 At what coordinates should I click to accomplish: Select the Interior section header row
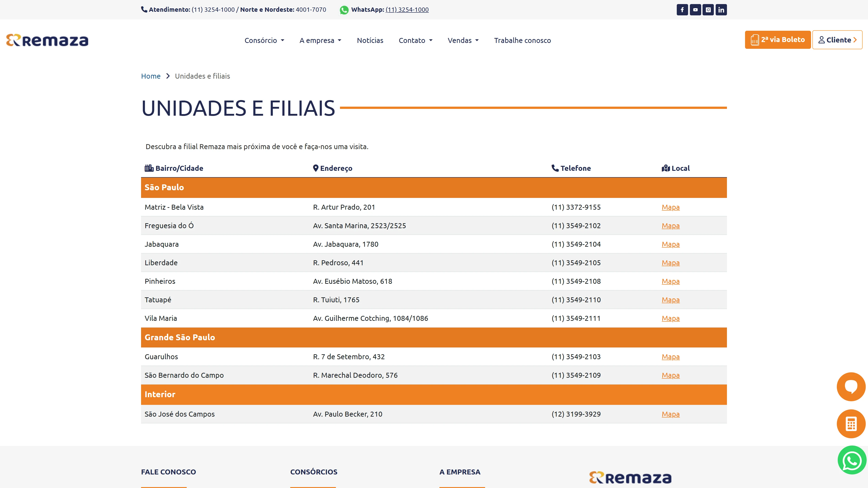point(434,394)
